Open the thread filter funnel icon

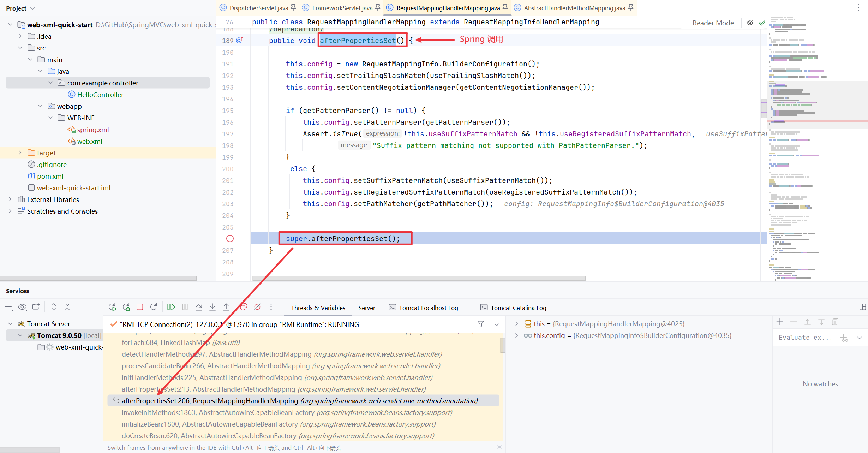pyautogui.click(x=480, y=324)
